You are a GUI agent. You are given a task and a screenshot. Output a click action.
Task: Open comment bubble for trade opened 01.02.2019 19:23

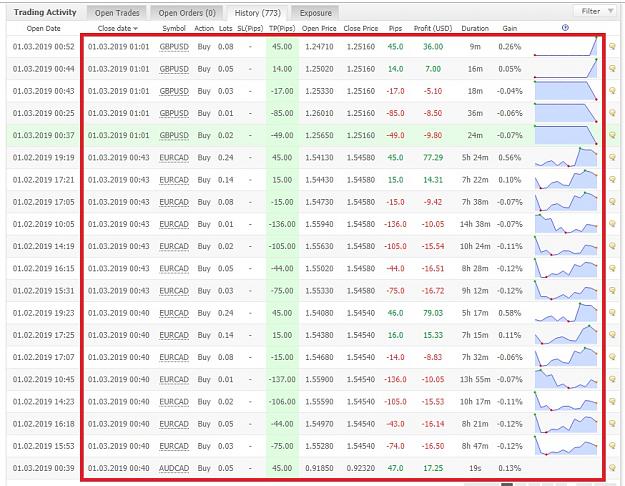point(613,313)
